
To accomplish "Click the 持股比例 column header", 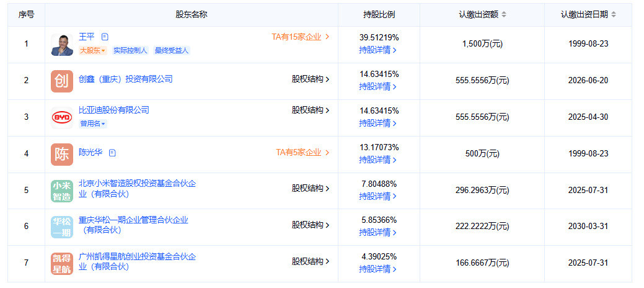I will click(x=379, y=15).
